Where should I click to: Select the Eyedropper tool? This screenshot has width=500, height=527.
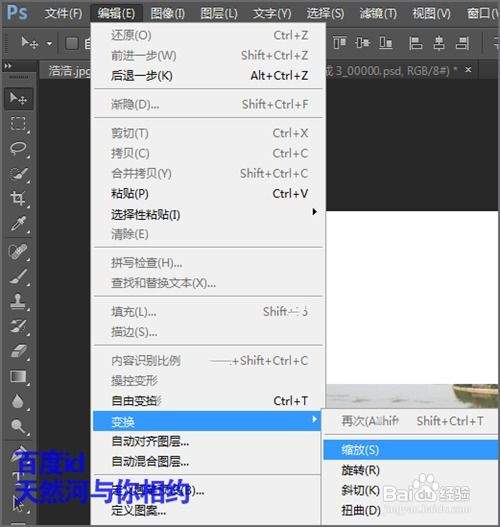click(18, 223)
